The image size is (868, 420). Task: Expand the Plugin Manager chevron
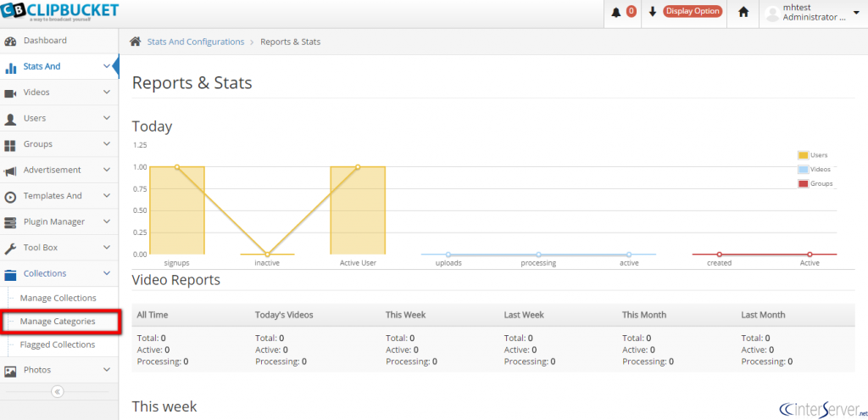click(x=107, y=221)
